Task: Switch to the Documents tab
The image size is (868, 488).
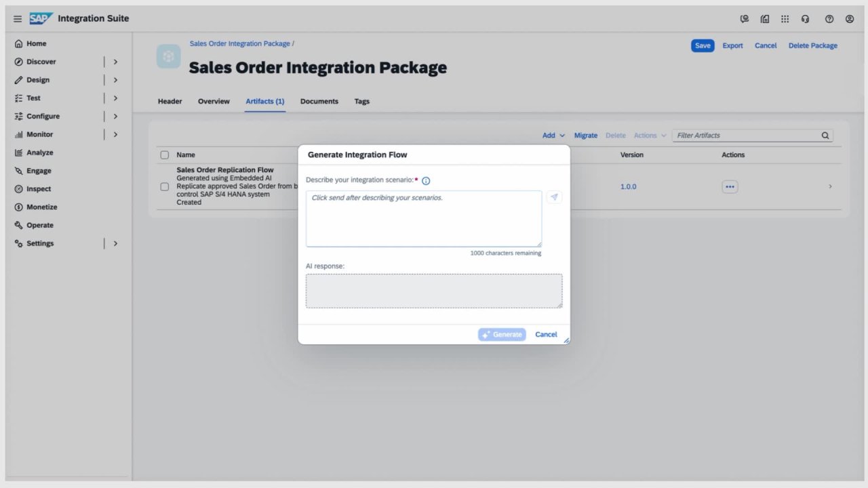Action: point(319,102)
